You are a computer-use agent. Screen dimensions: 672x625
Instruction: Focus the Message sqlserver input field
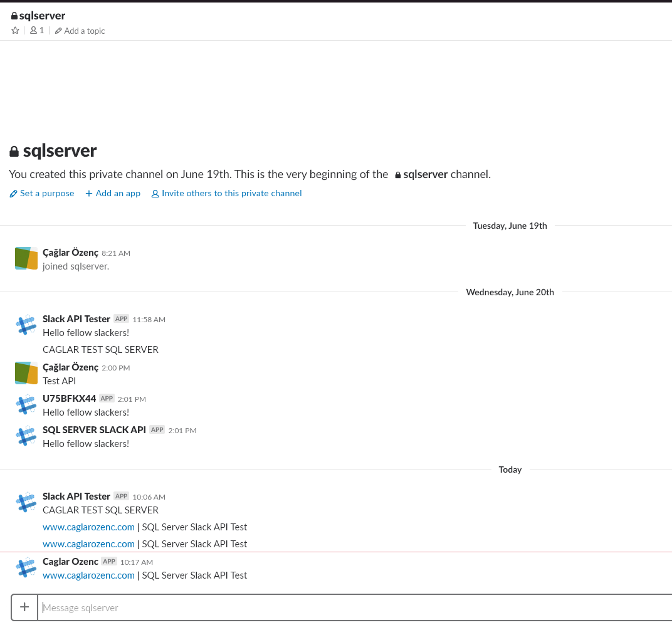click(x=355, y=607)
